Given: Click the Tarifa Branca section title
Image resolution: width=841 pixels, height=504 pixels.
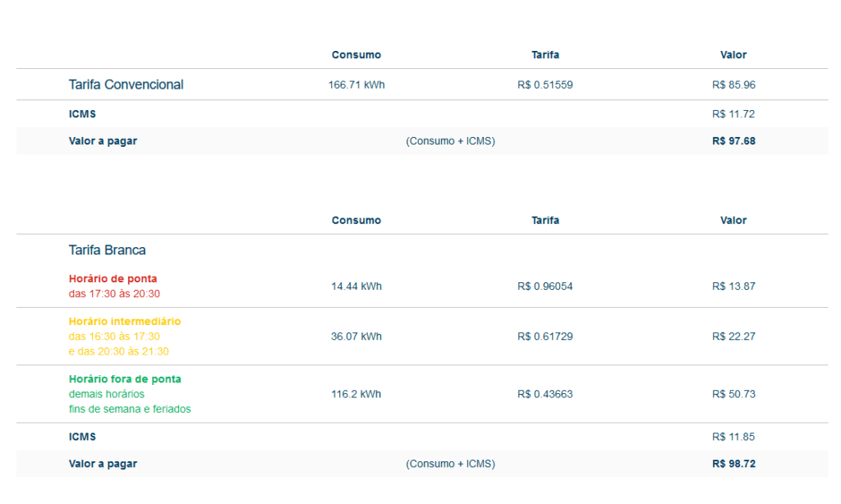Looking at the screenshot, I should click(x=108, y=250).
